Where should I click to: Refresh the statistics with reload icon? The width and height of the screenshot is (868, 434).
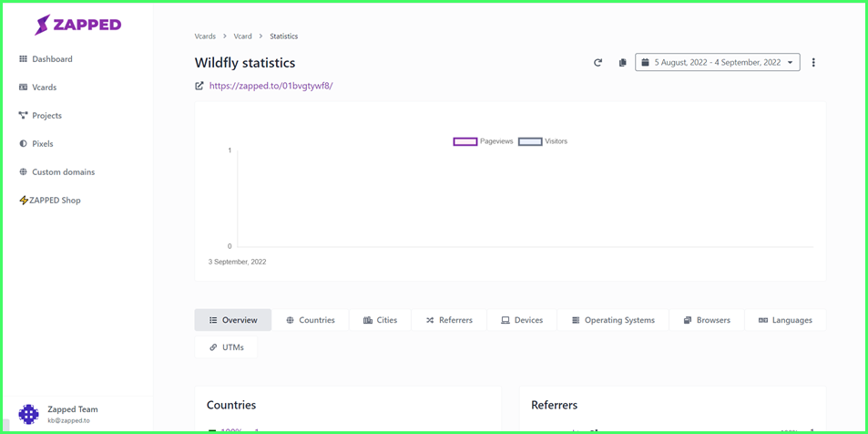[x=597, y=63]
